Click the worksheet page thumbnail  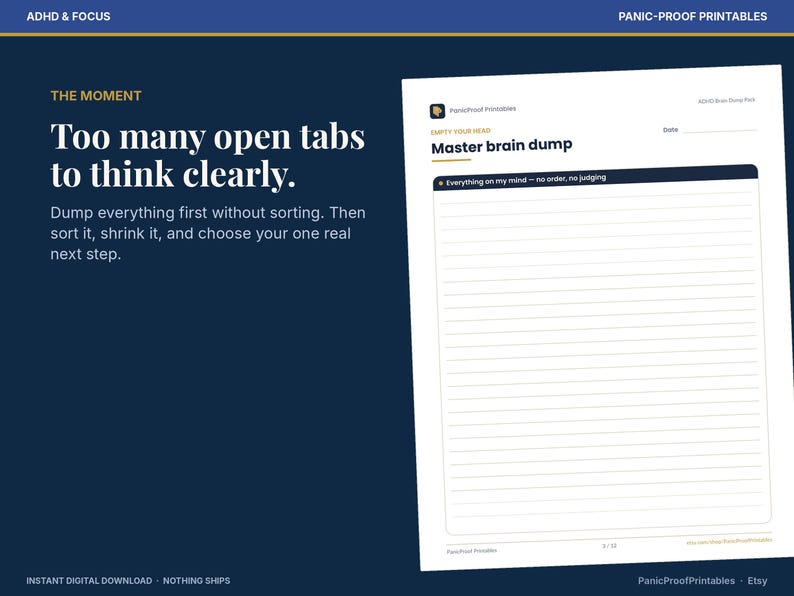coord(596,317)
